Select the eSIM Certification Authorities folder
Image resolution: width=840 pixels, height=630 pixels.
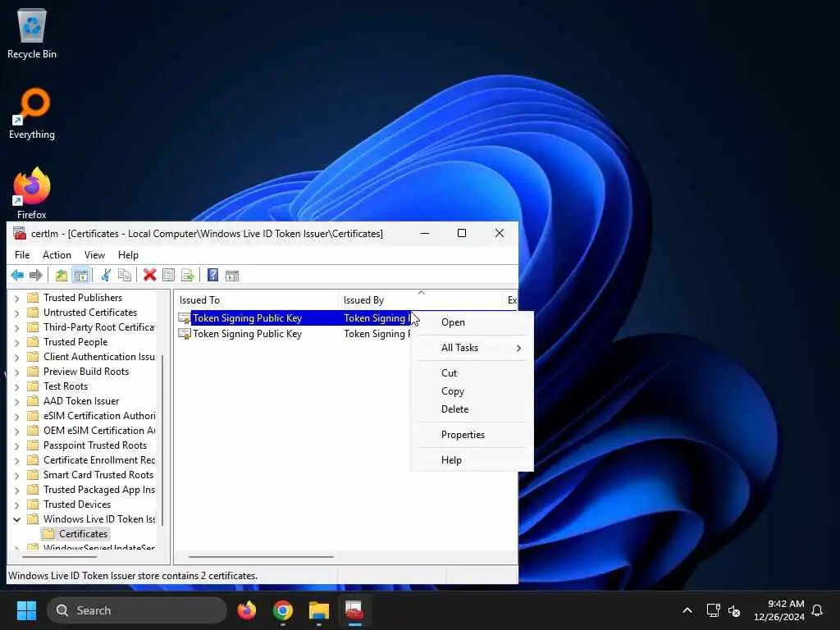[x=92, y=416]
